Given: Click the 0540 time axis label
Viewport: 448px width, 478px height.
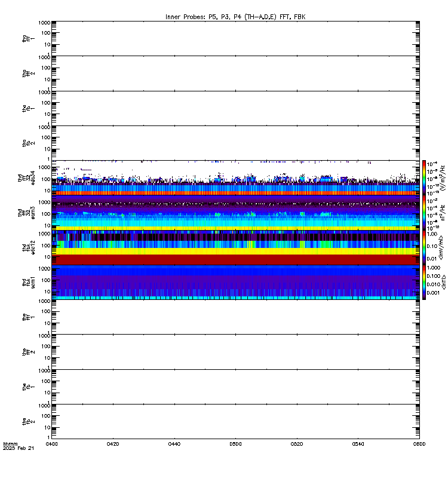Looking at the screenshot, I should [358, 444].
